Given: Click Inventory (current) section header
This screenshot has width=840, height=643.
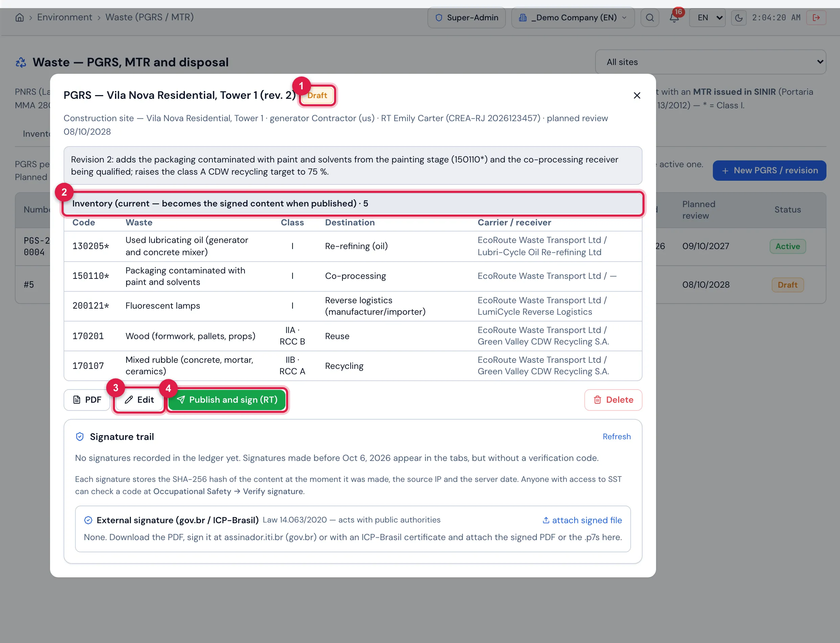Looking at the screenshot, I should (352, 204).
